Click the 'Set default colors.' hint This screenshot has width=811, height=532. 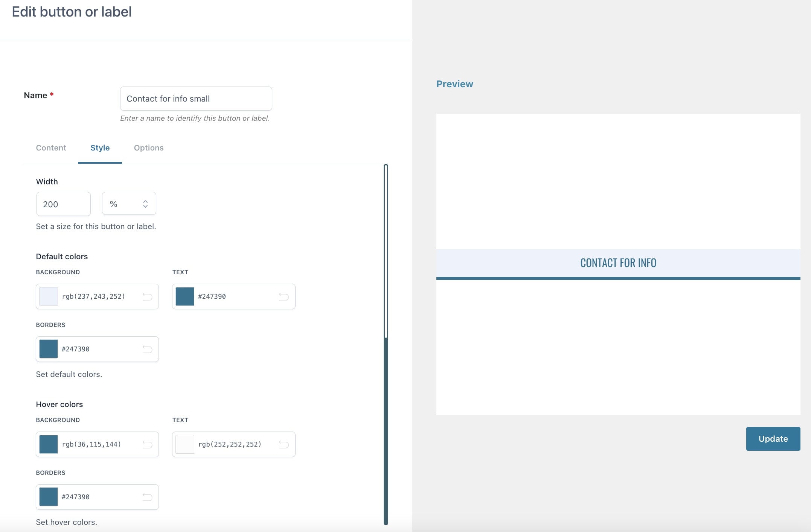pos(69,374)
